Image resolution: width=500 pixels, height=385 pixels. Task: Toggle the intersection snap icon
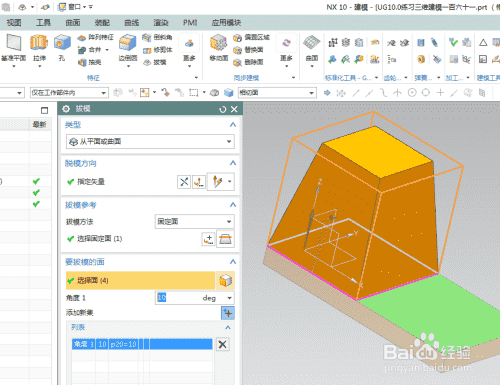[397, 93]
